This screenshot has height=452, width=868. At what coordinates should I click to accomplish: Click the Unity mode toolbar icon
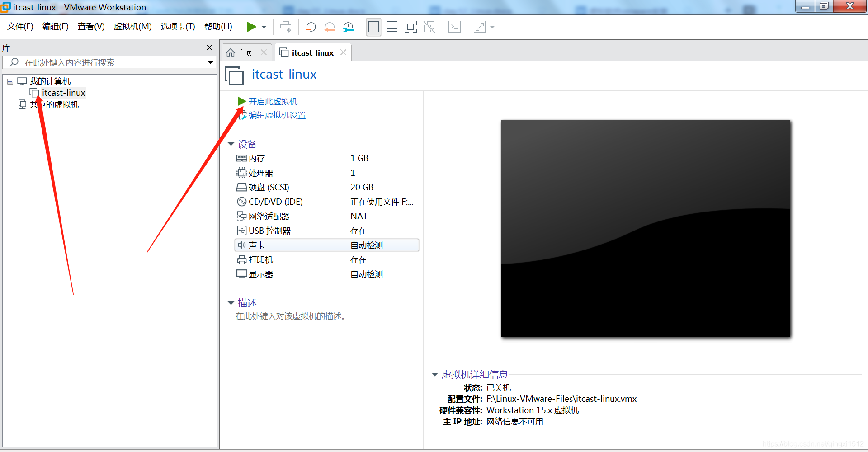[x=429, y=27]
